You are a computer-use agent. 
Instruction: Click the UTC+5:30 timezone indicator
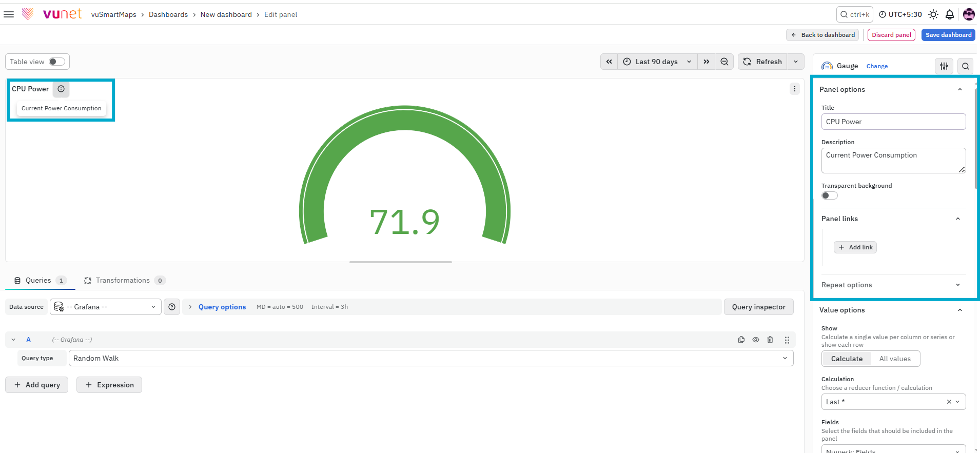point(900,14)
